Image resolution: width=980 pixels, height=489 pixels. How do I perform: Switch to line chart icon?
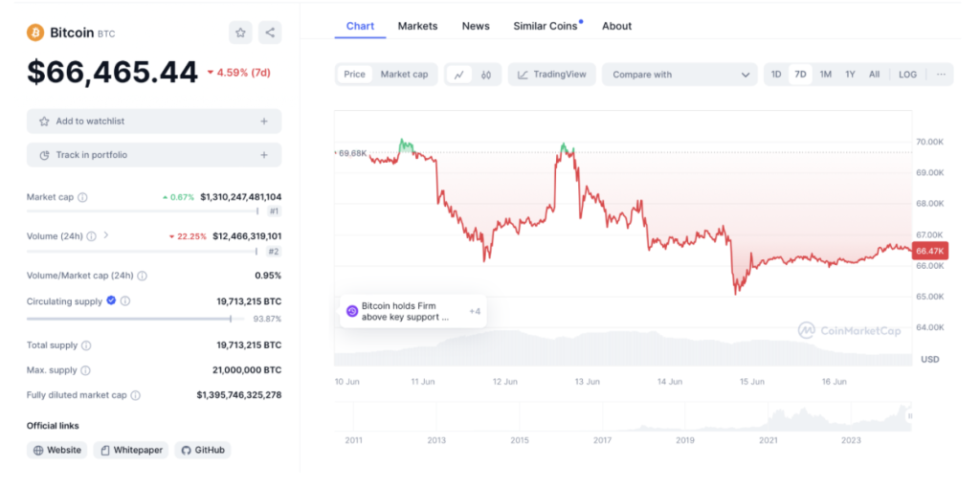(459, 75)
